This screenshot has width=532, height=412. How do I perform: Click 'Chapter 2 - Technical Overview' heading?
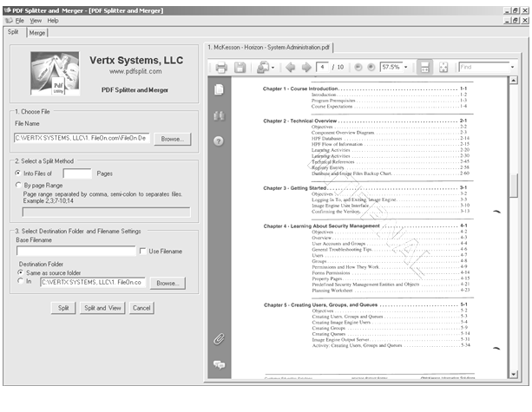(300, 121)
